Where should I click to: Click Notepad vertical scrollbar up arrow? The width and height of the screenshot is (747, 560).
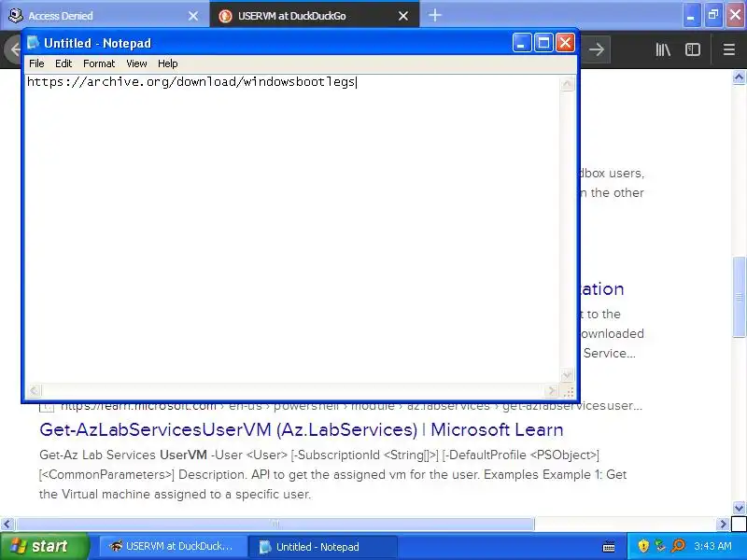[567, 84]
